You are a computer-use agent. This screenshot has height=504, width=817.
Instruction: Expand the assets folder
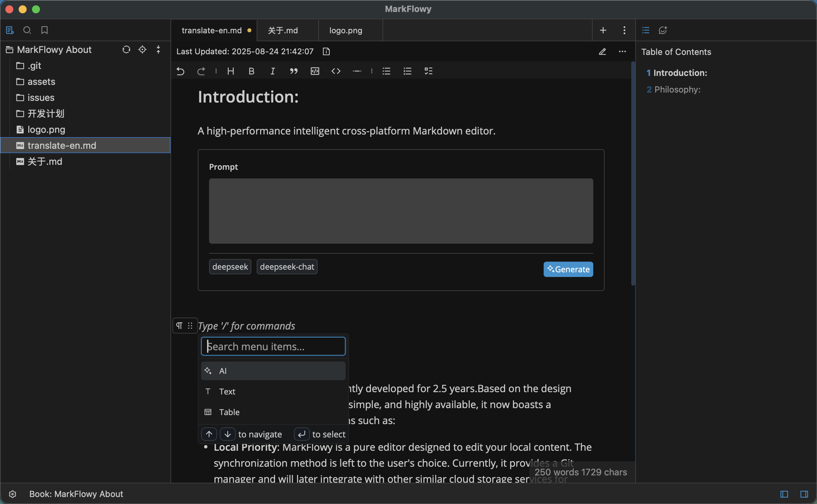click(x=41, y=82)
